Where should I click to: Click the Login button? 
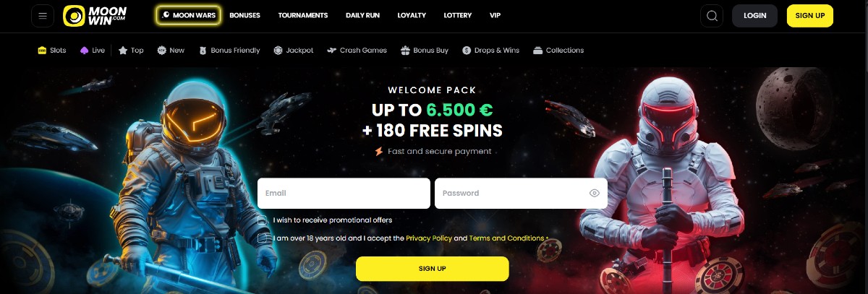point(754,16)
